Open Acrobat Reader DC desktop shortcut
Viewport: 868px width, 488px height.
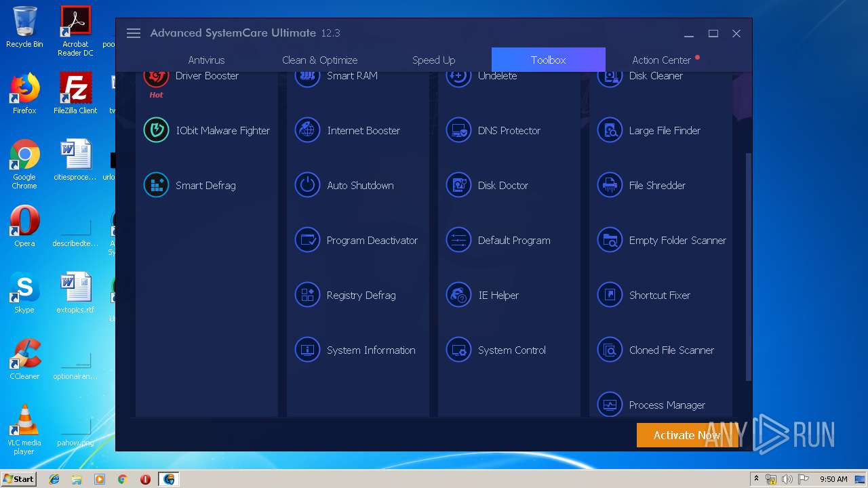pos(75,31)
